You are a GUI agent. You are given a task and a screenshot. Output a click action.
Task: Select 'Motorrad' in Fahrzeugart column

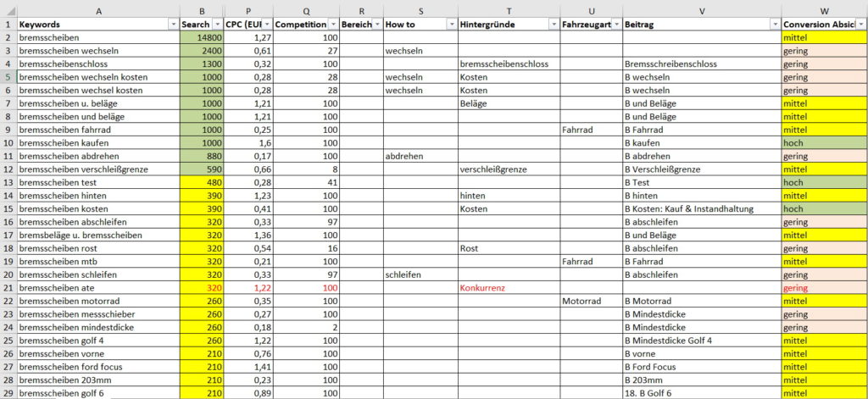click(591, 301)
